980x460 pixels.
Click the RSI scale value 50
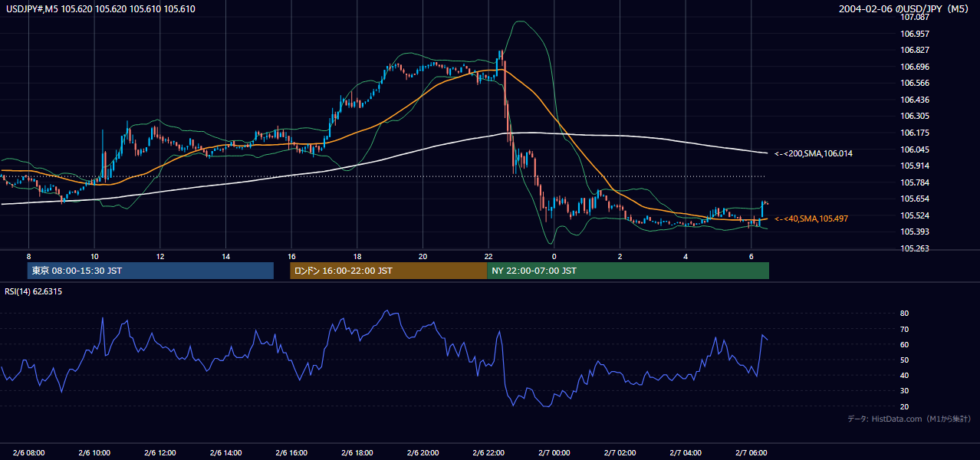904,360
